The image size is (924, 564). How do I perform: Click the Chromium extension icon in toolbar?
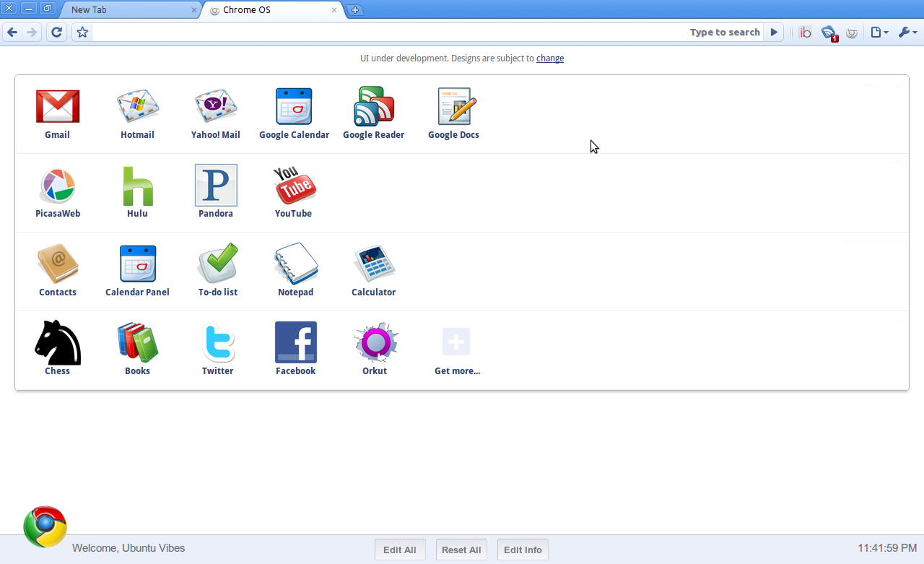(852, 32)
